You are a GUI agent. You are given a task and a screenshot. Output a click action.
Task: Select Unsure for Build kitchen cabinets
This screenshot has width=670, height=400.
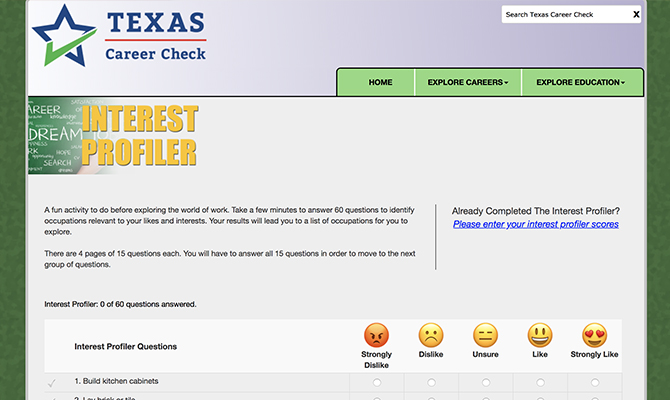coord(486,382)
